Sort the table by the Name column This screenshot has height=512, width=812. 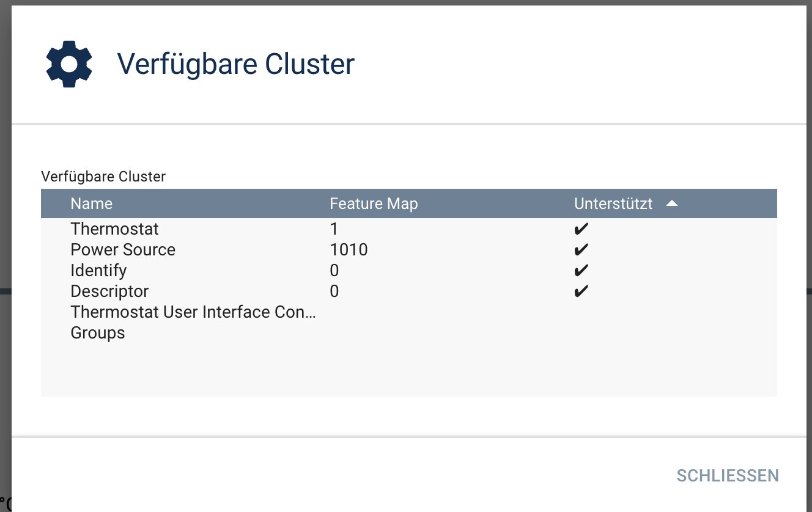pos(92,203)
